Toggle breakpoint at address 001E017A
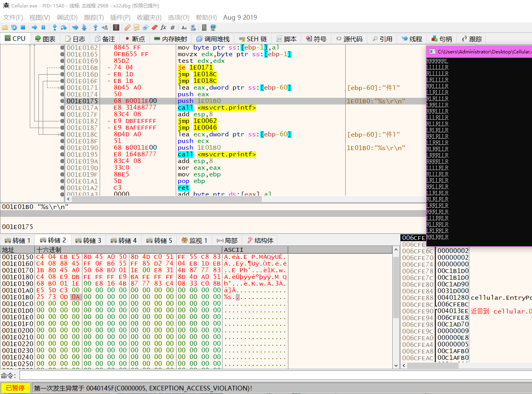This screenshot has height=394, width=532. click(x=62, y=108)
